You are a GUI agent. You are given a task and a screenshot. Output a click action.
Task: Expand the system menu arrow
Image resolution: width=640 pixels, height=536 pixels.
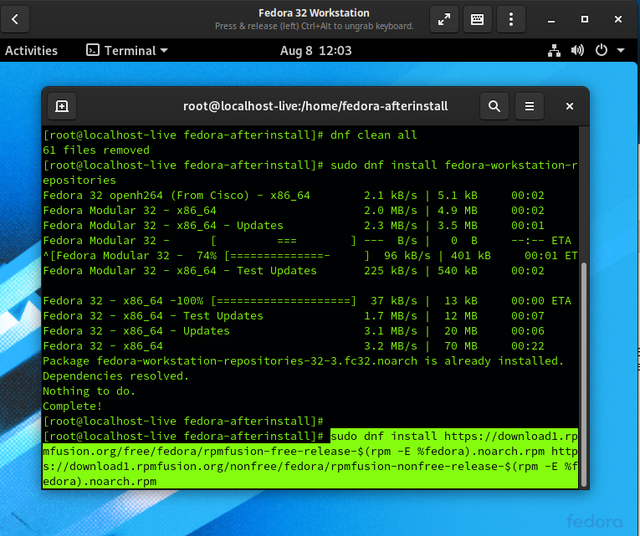click(x=621, y=51)
